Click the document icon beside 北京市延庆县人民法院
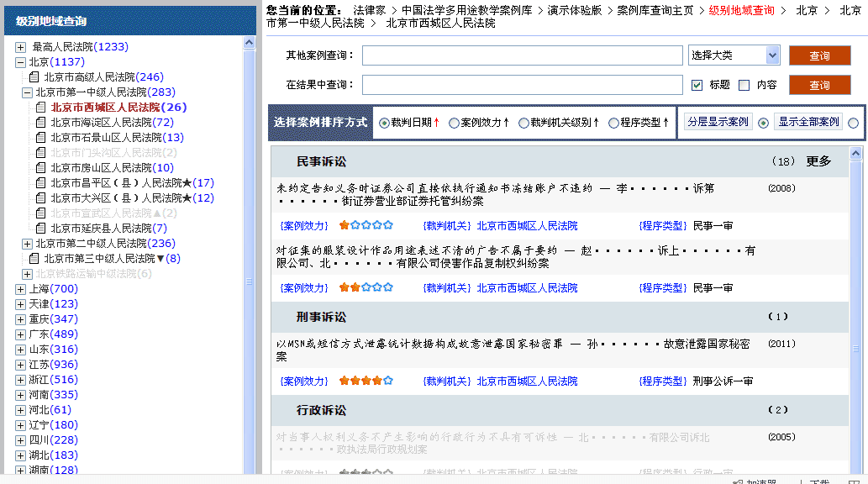868x484 pixels. tap(40, 229)
